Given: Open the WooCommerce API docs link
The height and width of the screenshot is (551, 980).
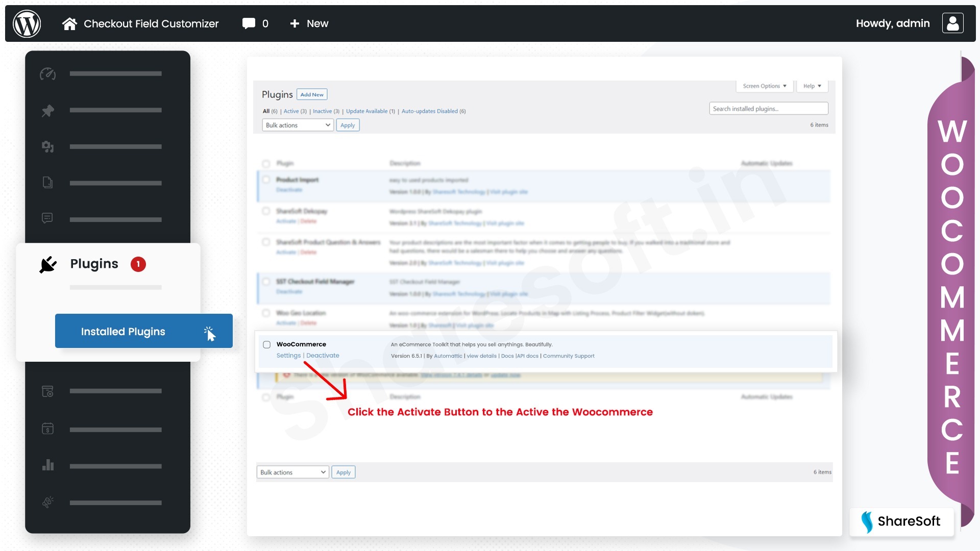Looking at the screenshot, I should coord(528,356).
